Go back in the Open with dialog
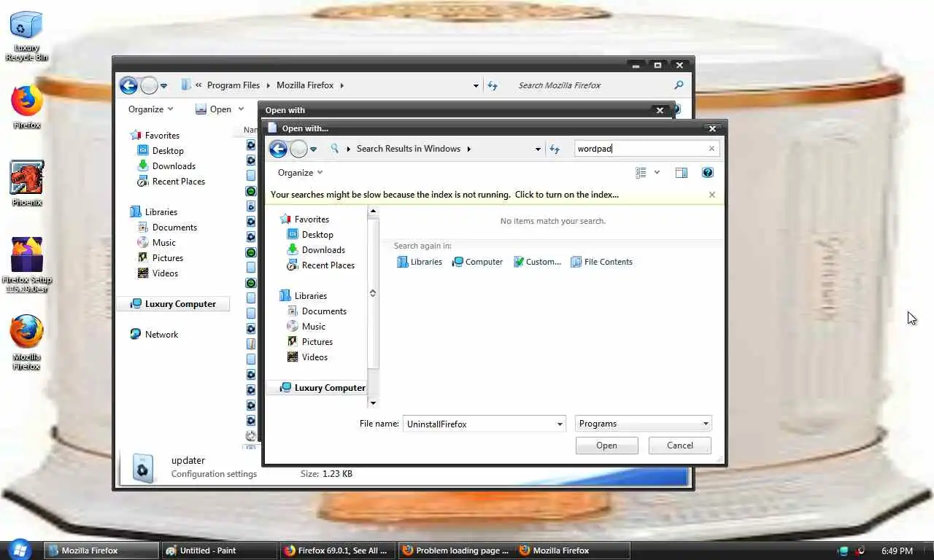934x560 pixels. click(x=278, y=149)
